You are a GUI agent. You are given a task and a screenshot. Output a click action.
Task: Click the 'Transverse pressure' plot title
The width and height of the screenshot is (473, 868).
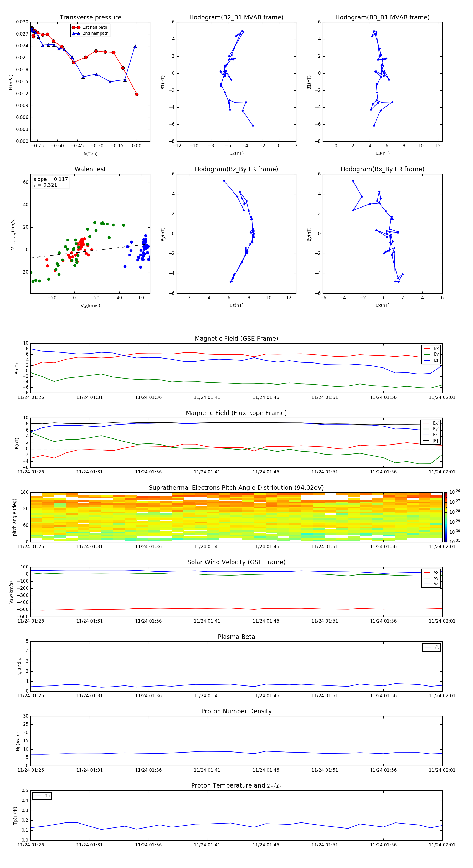point(90,18)
